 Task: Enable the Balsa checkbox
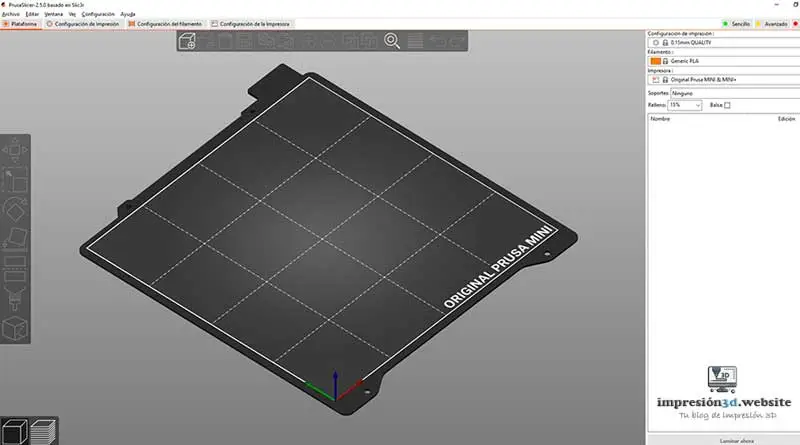pyautogui.click(x=727, y=105)
